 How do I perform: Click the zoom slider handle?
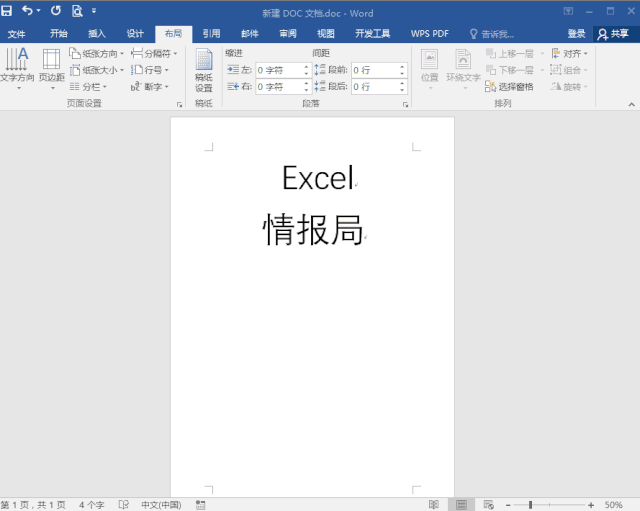tap(530, 505)
